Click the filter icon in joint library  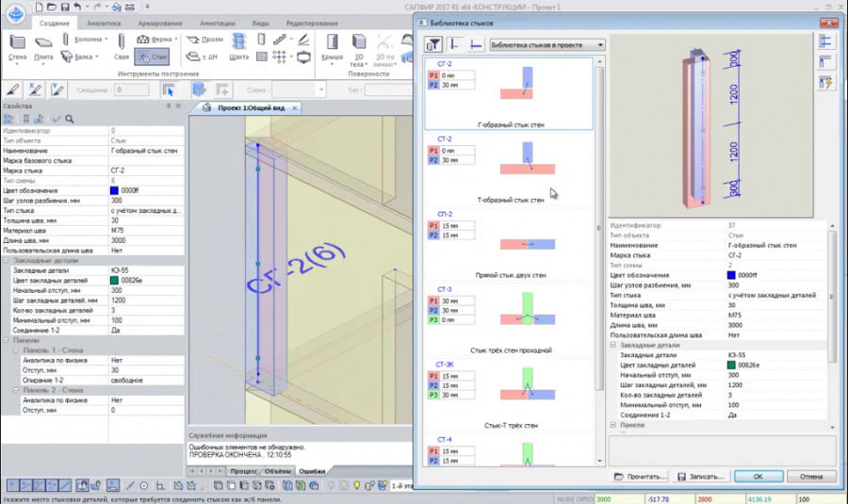433,44
